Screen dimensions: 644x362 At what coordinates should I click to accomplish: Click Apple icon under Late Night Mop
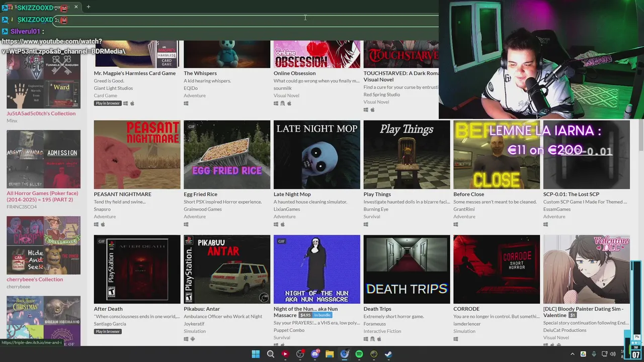pos(283,224)
